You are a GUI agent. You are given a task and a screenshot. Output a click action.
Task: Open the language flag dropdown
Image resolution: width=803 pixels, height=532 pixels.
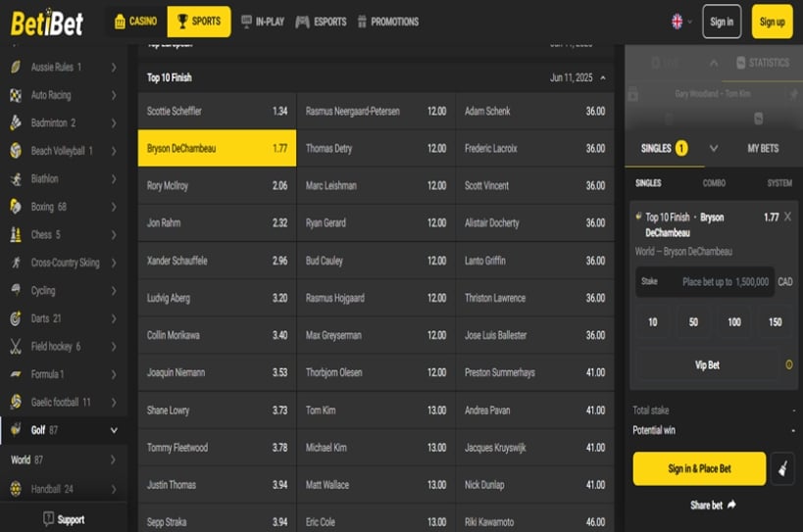(x=681, y=22)
